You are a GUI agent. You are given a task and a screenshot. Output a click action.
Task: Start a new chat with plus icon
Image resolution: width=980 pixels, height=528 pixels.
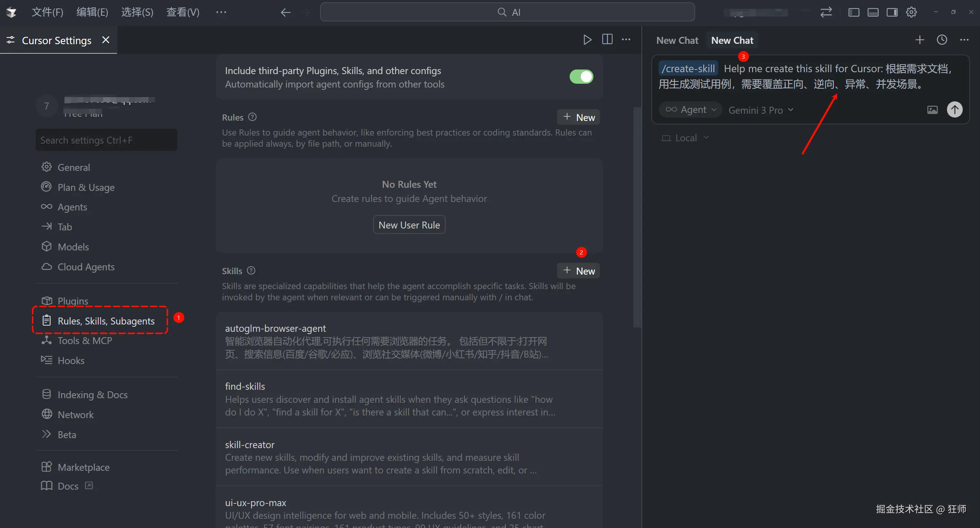click(x=919, y=40)
